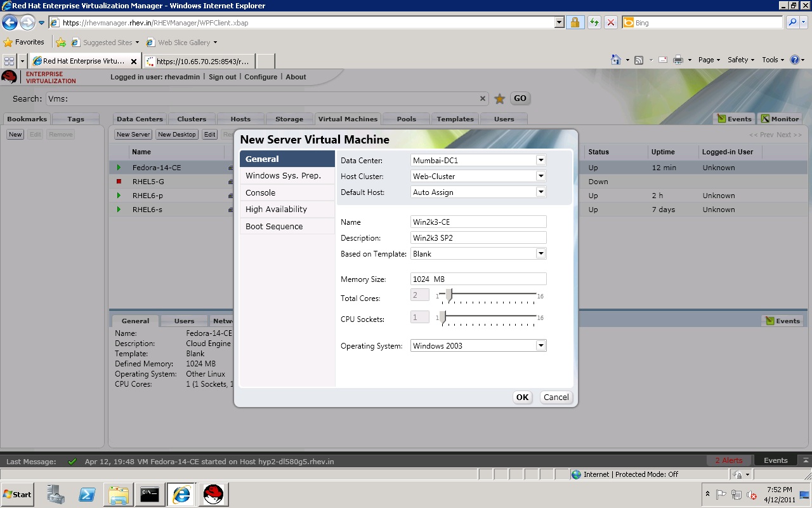Open the Quick Tabs grid icon

pyautogui.click(x=10, y=61)
